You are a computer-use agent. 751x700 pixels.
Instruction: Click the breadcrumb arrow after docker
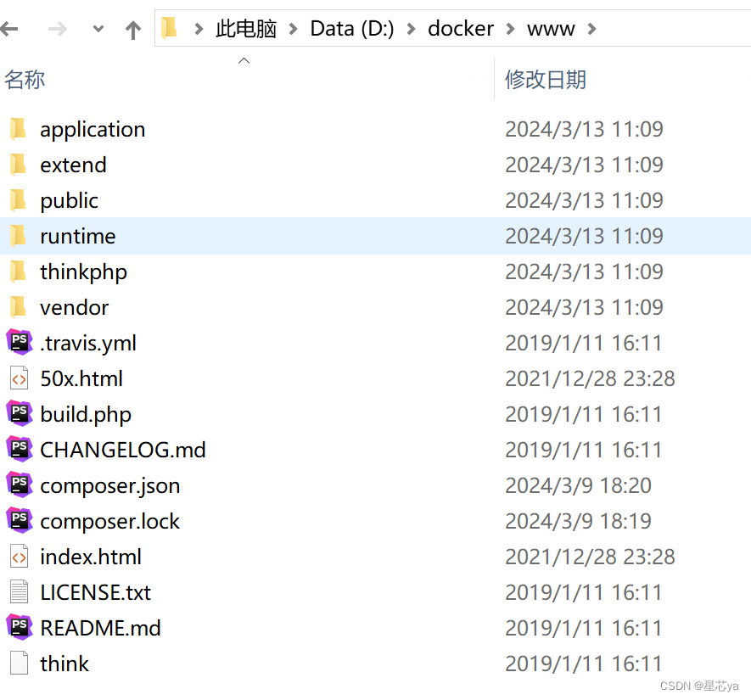(x=510, y=28)
